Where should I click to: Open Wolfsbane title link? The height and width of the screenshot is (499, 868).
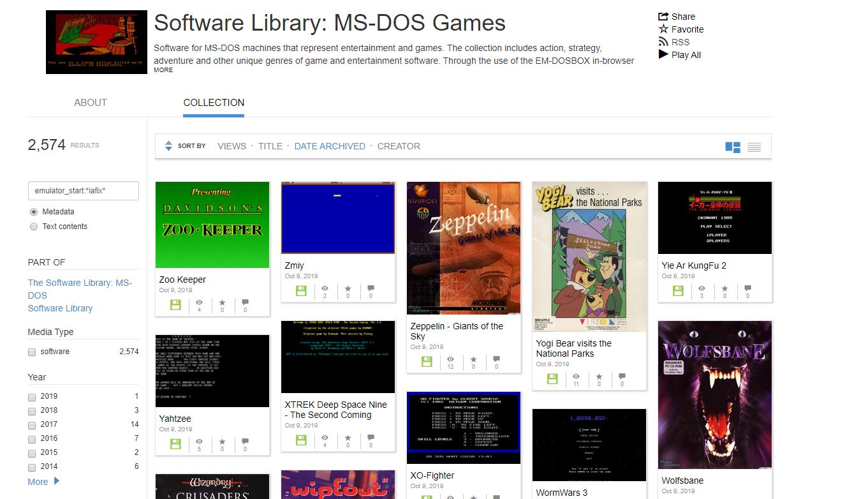pos(682,480)
